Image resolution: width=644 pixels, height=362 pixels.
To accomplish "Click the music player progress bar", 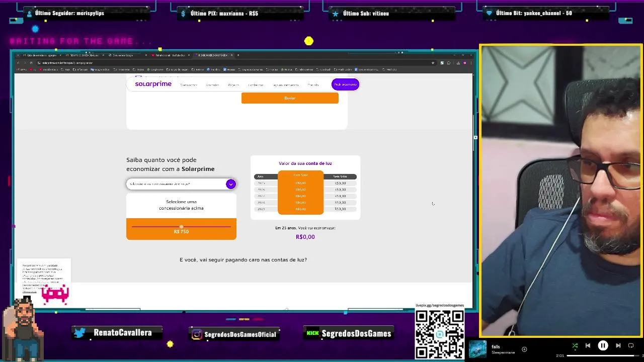I will coord(603,356).
